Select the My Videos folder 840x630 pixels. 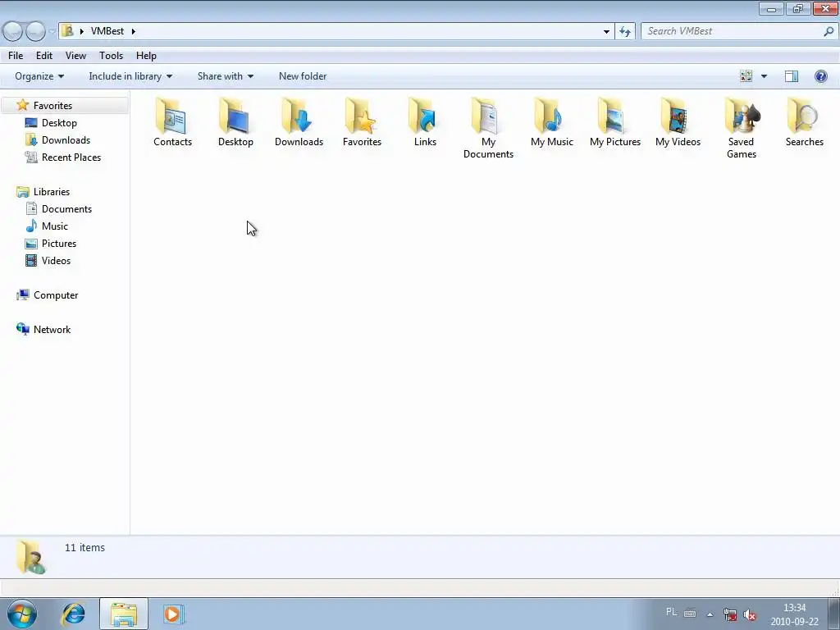[678, 122]
